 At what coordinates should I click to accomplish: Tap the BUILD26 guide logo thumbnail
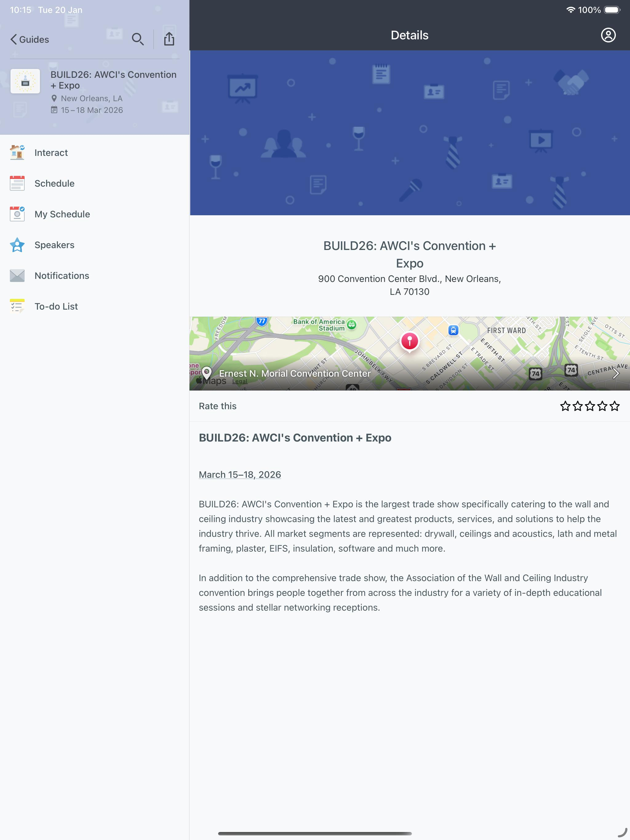[25, 81]
